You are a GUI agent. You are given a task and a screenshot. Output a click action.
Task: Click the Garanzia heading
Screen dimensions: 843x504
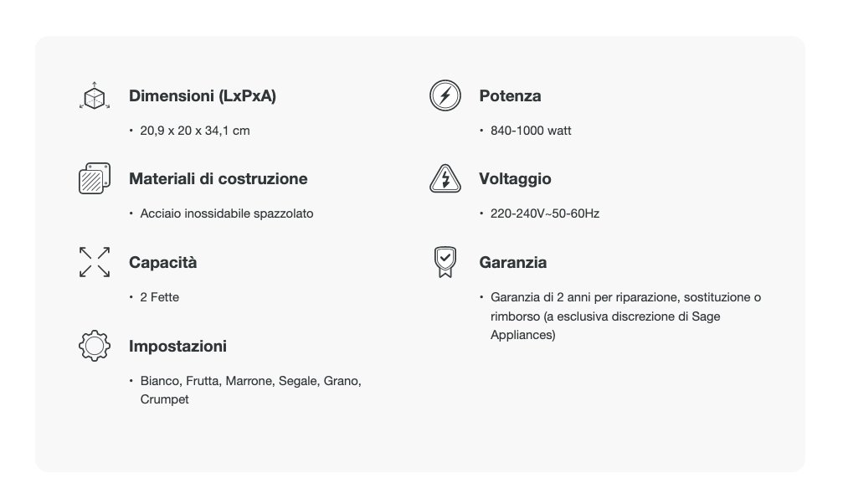click(x=513, y=263)
